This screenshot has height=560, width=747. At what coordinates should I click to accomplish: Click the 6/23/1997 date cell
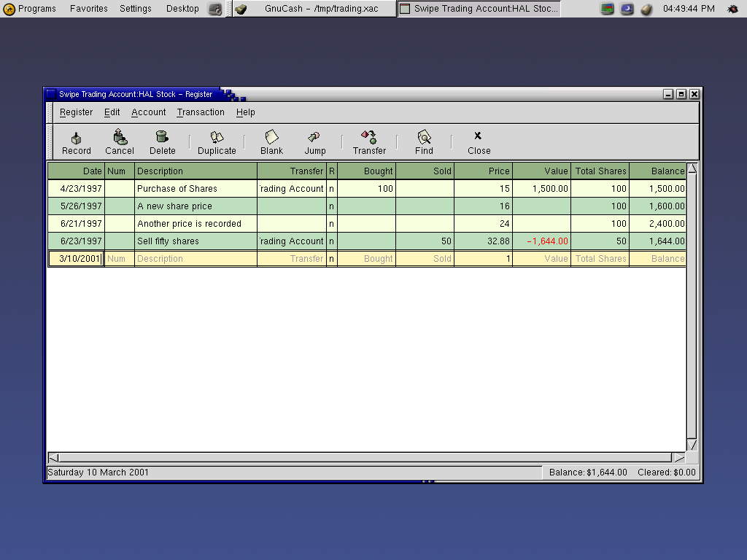(x=76, y=241)
